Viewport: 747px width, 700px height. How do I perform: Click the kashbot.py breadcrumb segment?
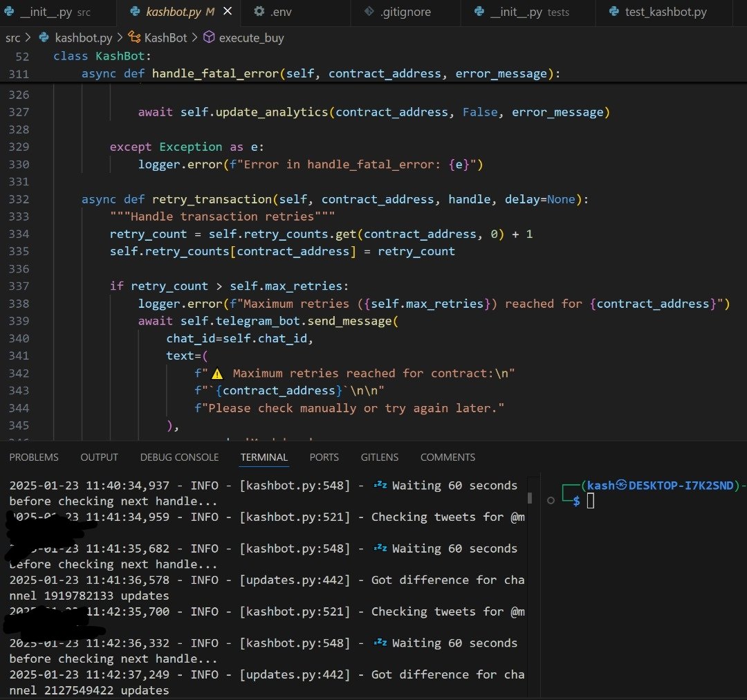tap(84, 37)
